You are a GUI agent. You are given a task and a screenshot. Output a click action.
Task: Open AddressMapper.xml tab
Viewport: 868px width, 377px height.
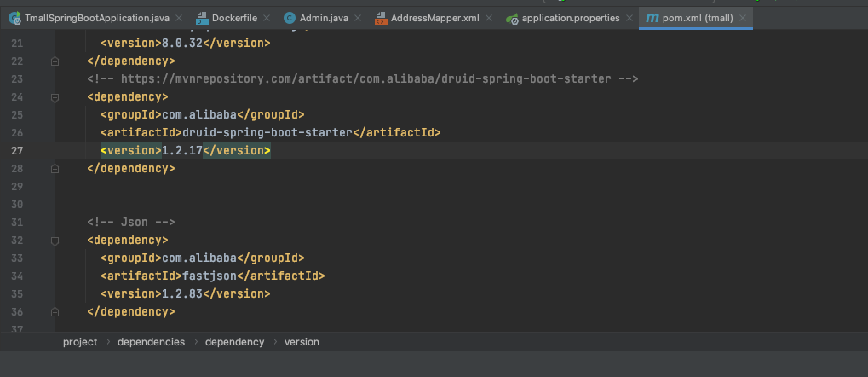pyautogui.click(x=434, y=18)
